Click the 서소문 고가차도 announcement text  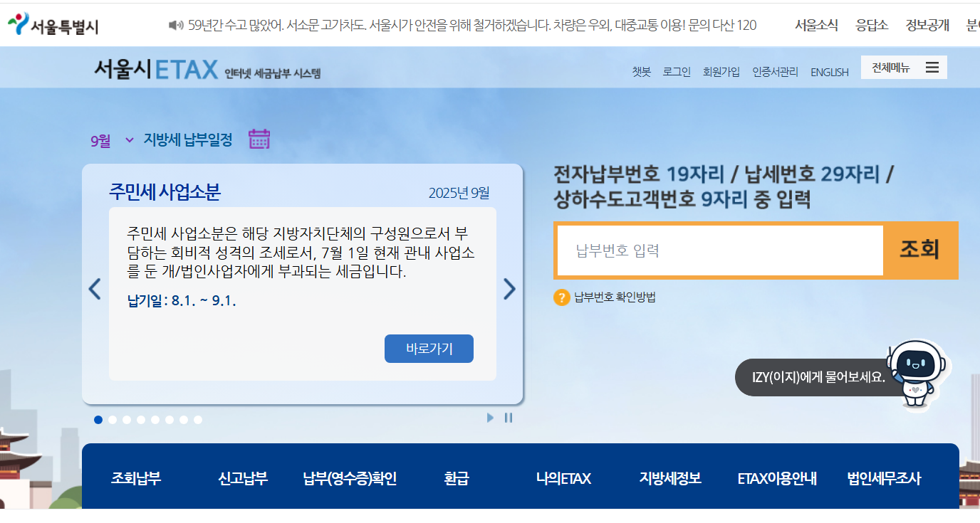[472, 26]
